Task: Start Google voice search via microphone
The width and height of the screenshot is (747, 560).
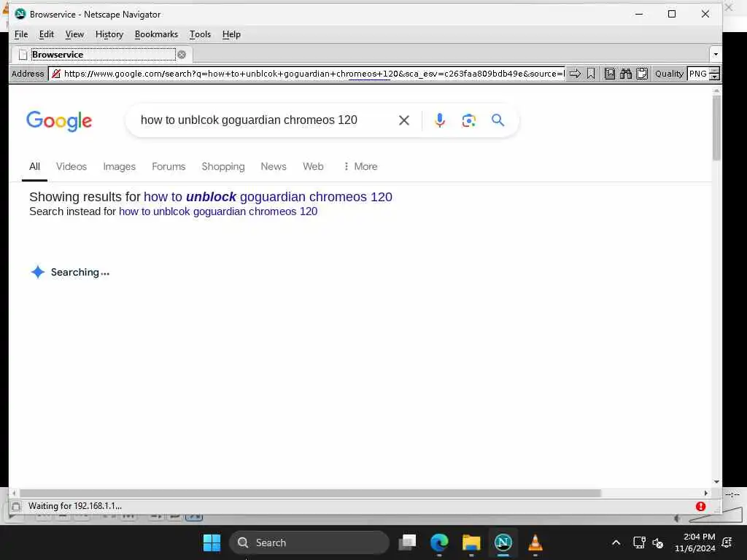Action: click(x=440, y=120)
